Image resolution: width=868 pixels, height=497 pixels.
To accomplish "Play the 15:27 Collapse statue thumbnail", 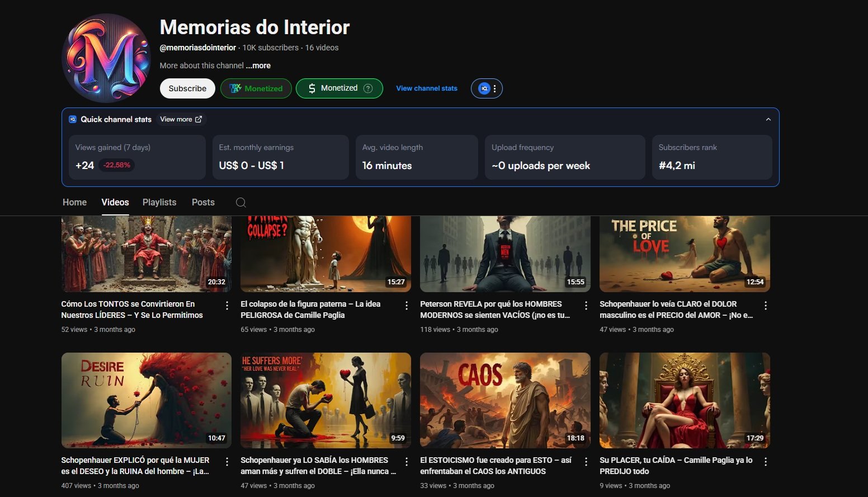I will coord(325,254).
